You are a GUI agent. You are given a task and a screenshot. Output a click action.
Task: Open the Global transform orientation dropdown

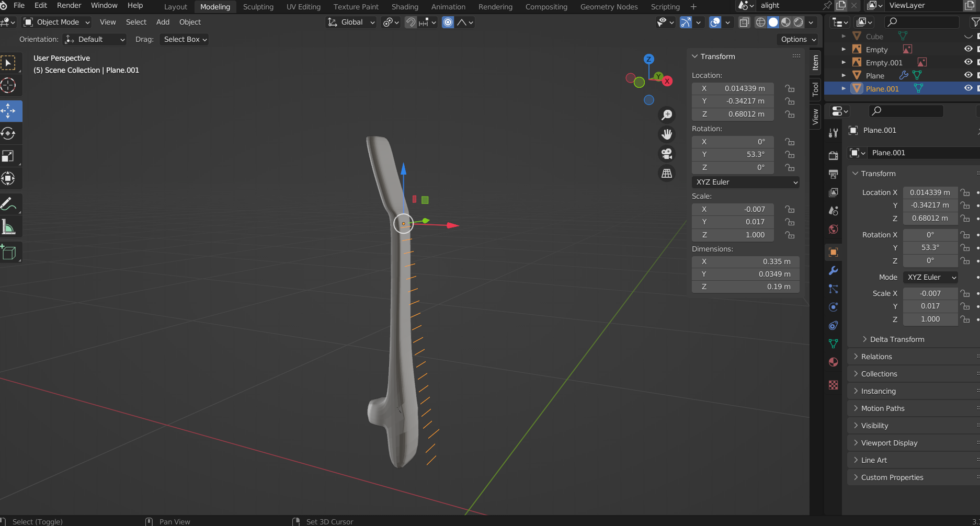(351, 22)
